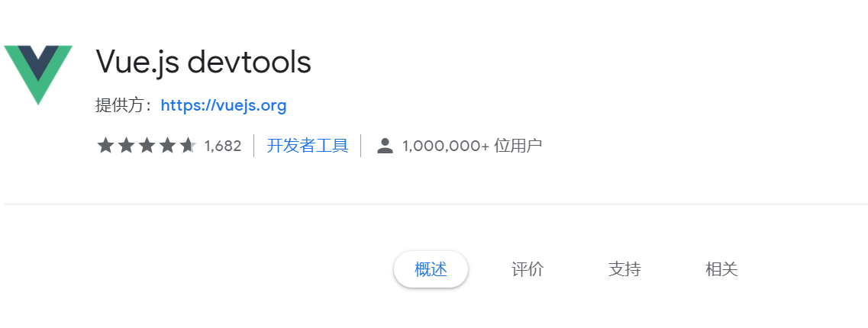Switch to the 评价 tab
This screenshot has width=868, height=328.
528,269
